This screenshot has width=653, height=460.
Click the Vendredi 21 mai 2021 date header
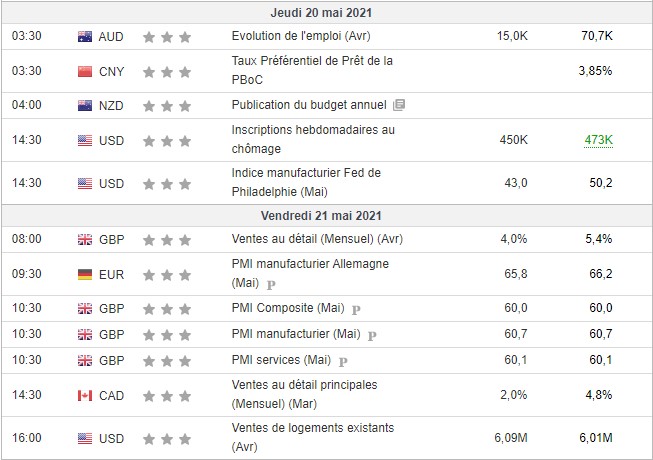coord(327,216)
